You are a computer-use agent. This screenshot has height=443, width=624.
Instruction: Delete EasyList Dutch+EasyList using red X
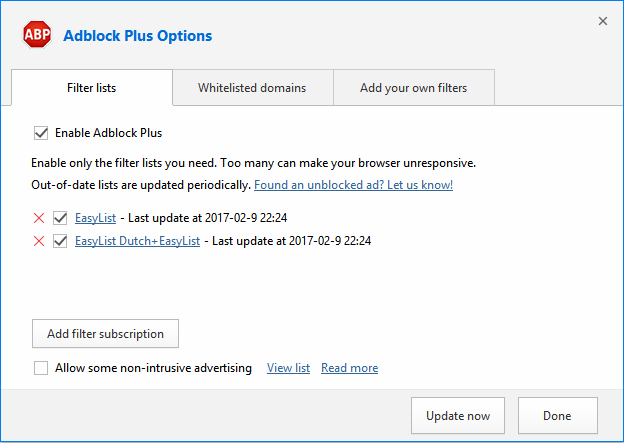pos(39,241)
